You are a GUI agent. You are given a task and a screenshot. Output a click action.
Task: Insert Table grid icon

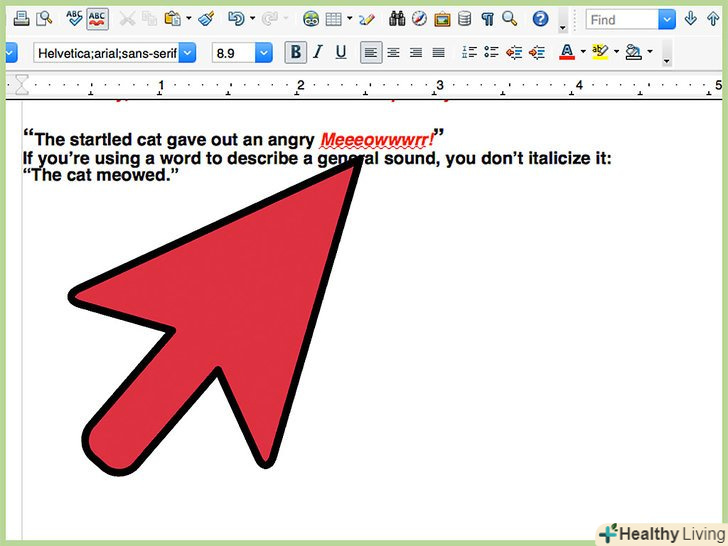(x=334, y=19)
